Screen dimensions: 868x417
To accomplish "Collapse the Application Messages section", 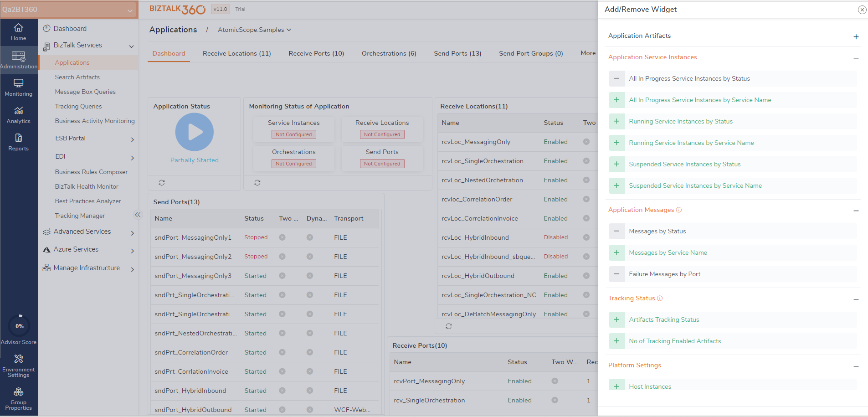I will pyautogui.click(x=856, y=211).
